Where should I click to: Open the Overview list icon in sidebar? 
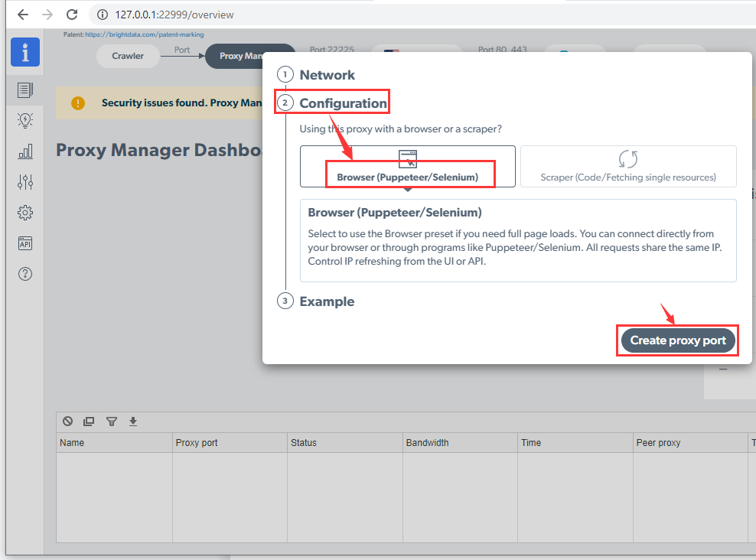pos(25,90)
